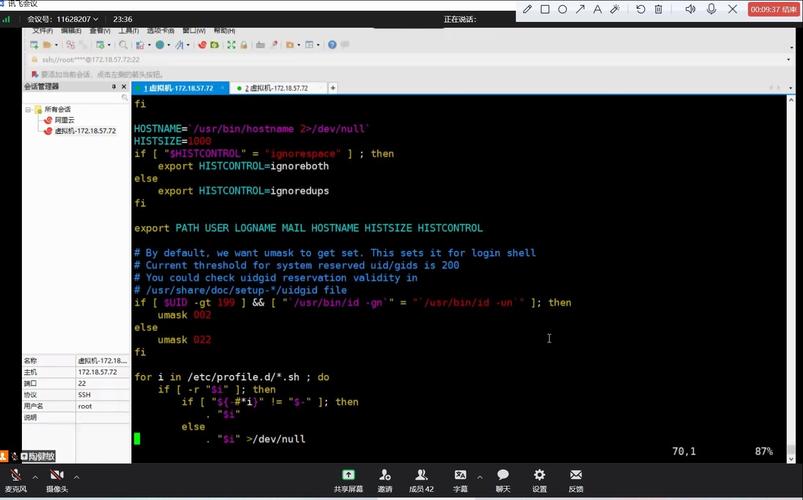Unmute the microphone in bottom bar
Viewport: 803px width, 500px height.
pyautogui.click(x=15, y=476)
